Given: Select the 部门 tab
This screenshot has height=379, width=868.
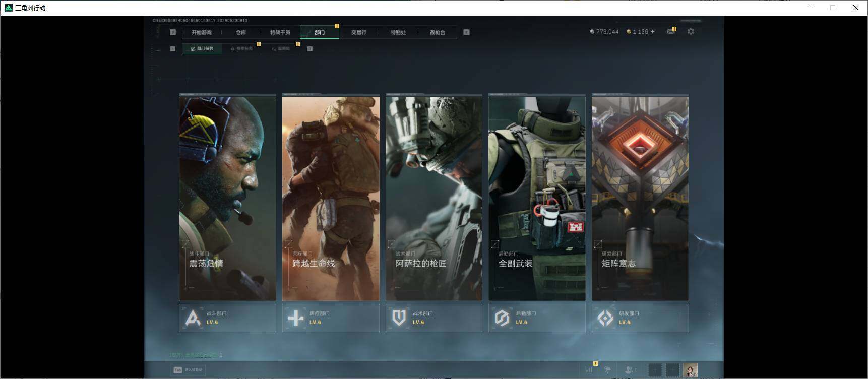Looking at the screenshot, I should click(320, 32).
